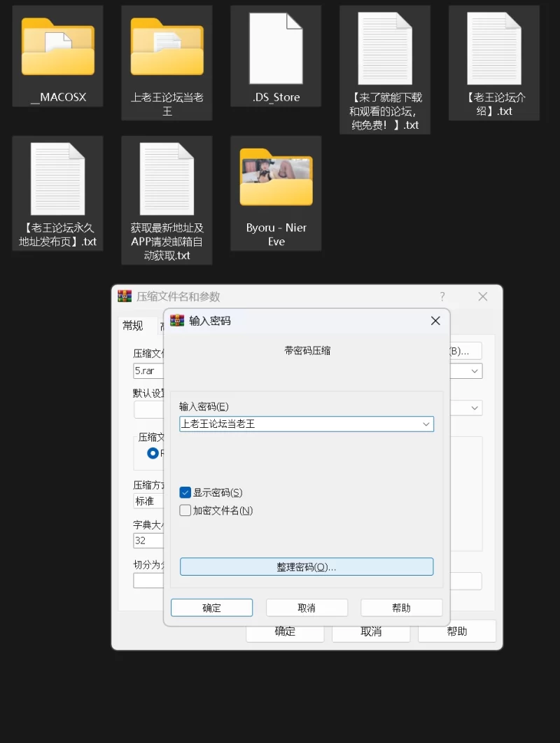Image resolution: width=560 pixels, height=743 pixels.
Task: Click the 整理密码 button
Action: [x=307, y=567]
